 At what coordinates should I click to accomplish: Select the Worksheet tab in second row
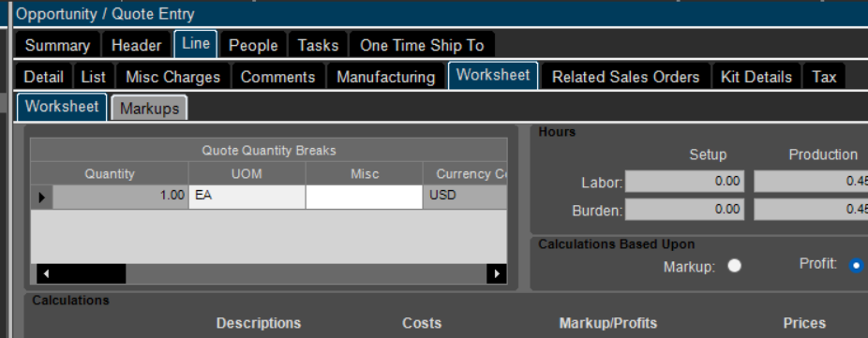(x=493, y=75)
